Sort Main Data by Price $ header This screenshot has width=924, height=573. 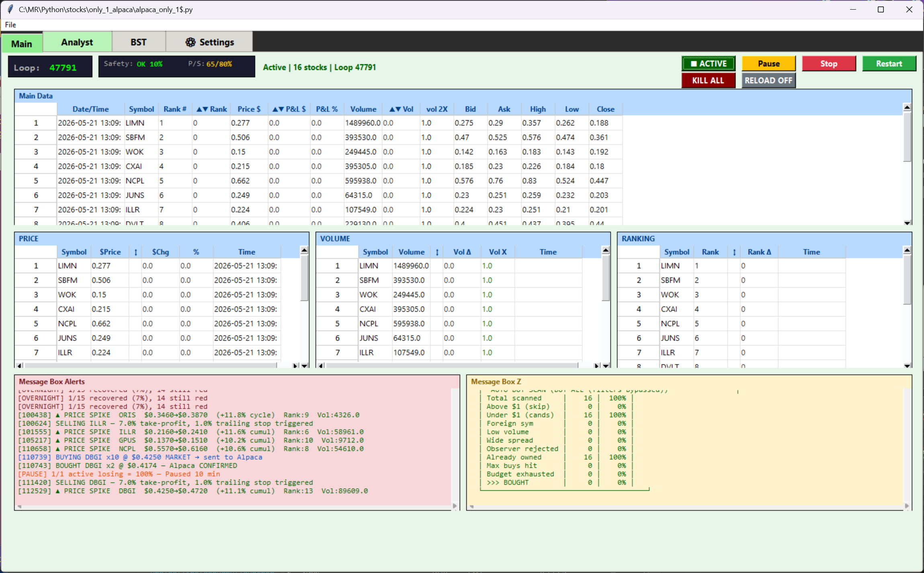[x=249, y=109]
